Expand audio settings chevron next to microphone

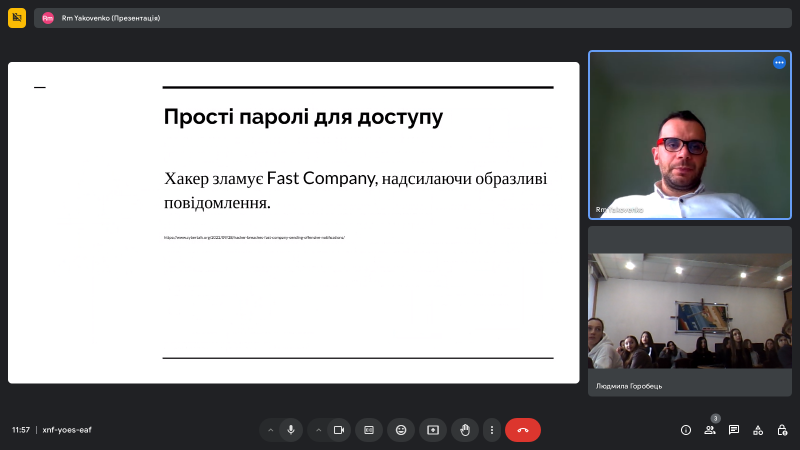(270, 430)
